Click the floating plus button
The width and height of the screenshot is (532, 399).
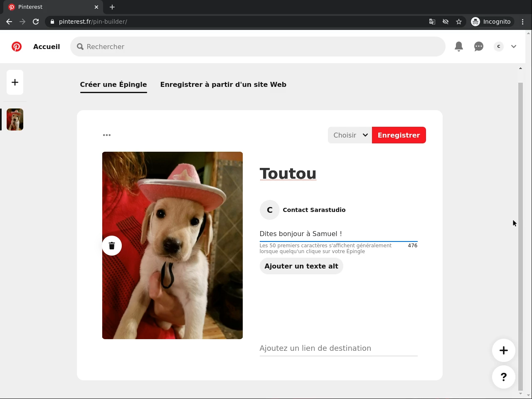[504, 350]
